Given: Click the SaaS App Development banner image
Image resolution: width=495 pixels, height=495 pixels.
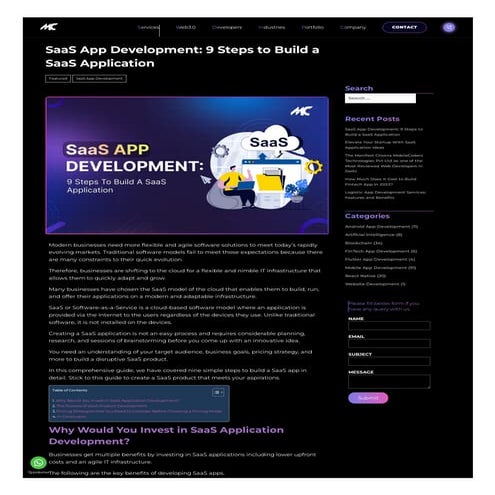Looking at the screenshot, I should click(x=187, y=165).
